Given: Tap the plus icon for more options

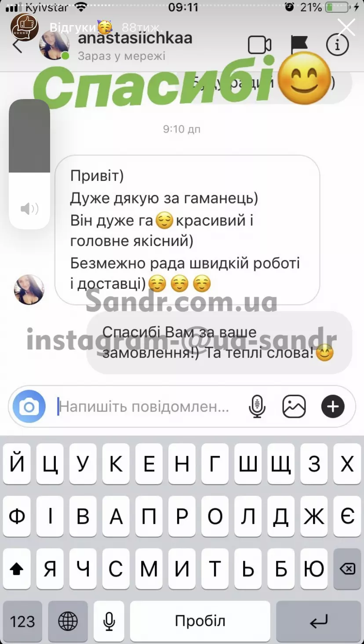Looking at the screenshot, I should (333, 406).
